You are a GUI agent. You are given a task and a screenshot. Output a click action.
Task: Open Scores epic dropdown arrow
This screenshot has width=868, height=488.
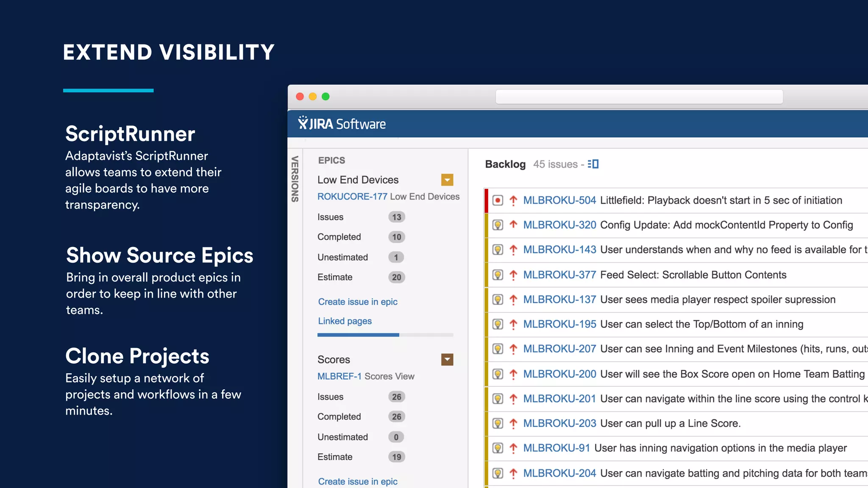pyautogui.click(x=447, y=360)
